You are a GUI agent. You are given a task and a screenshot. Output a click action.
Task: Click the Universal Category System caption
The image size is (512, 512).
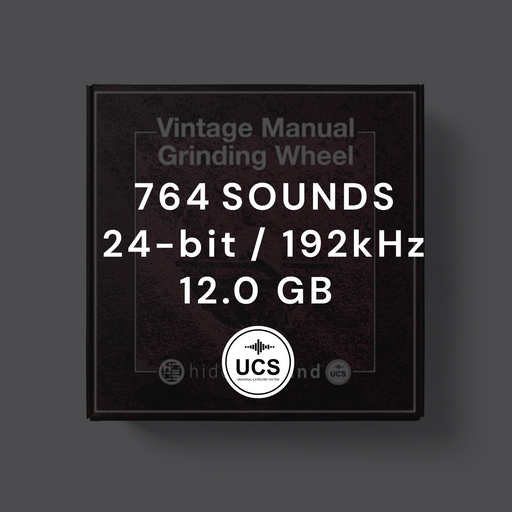[258, 380]
